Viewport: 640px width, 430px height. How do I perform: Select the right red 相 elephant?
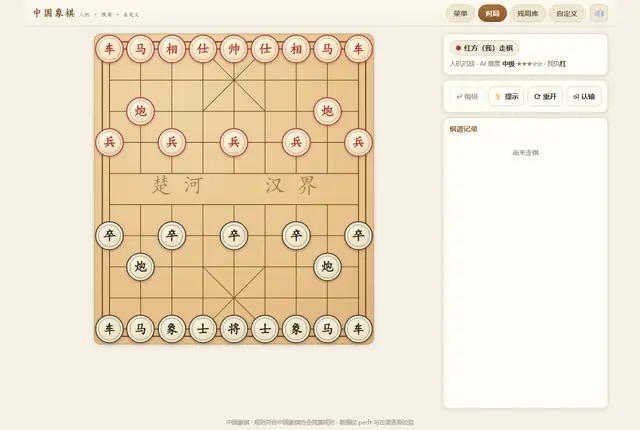point(296,49)
